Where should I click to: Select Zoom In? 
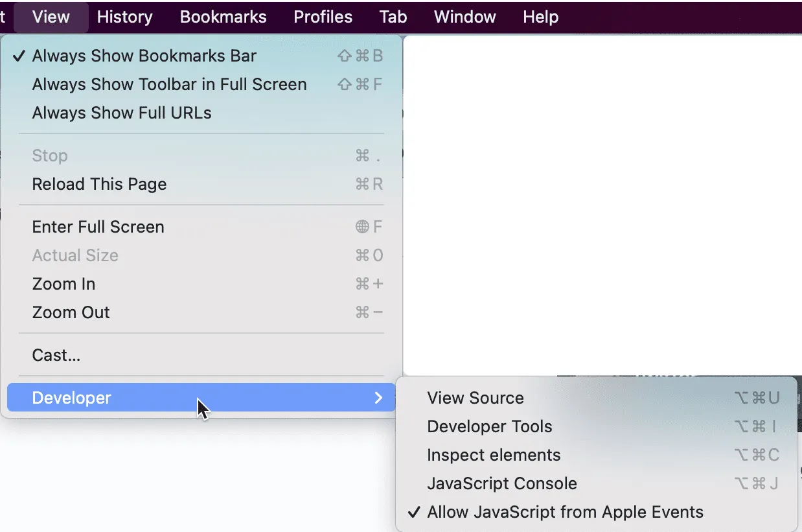point(63,284)
